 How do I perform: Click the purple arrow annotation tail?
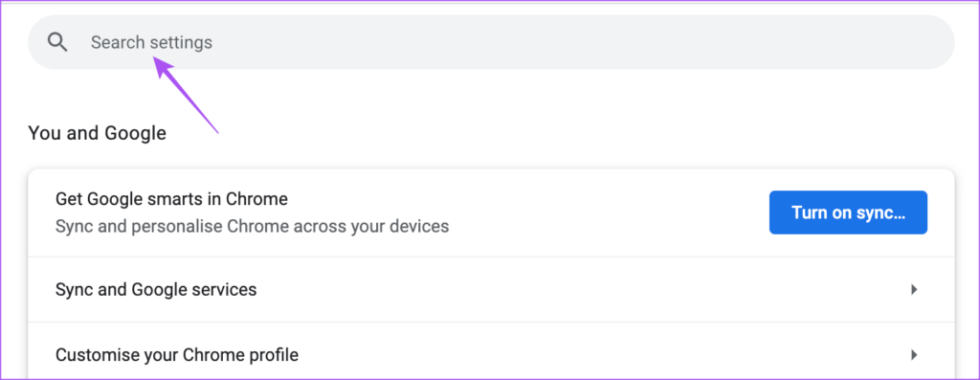(x=215, y=130)
